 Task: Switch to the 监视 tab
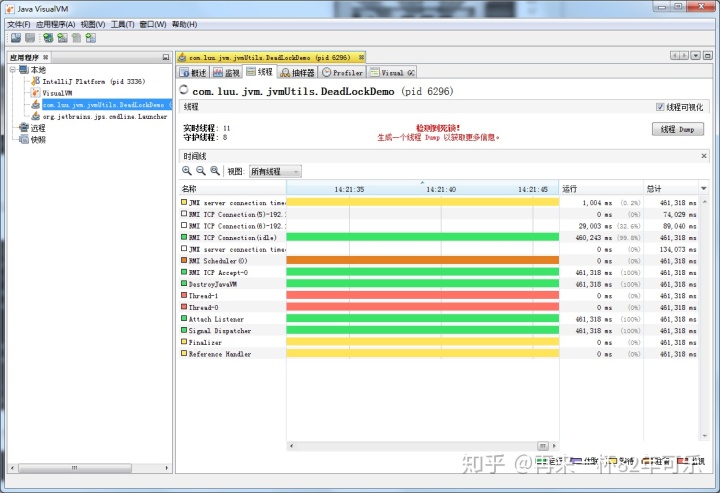click(226, 73)
